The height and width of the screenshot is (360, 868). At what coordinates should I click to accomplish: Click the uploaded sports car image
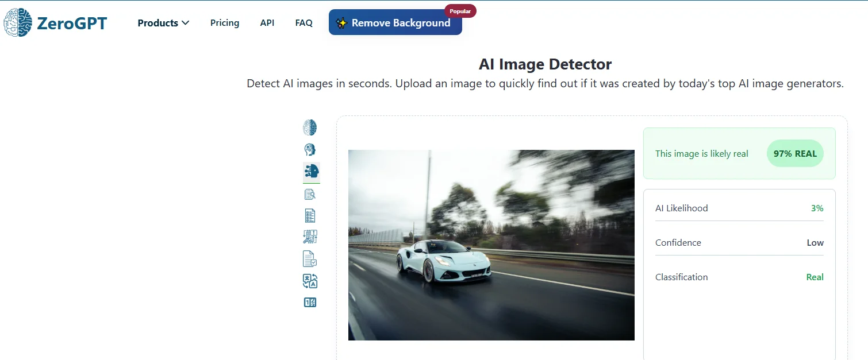491,245
